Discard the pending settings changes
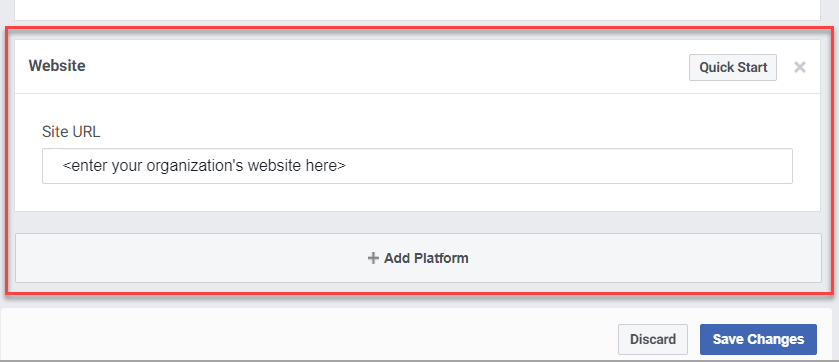The image size is (839, 362). (653, 339)
